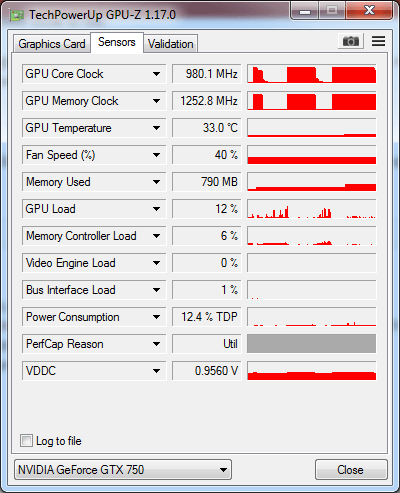Open the VDDC sensor dropdown
Screen dimensions: 400x493
[x=156, y=371]
